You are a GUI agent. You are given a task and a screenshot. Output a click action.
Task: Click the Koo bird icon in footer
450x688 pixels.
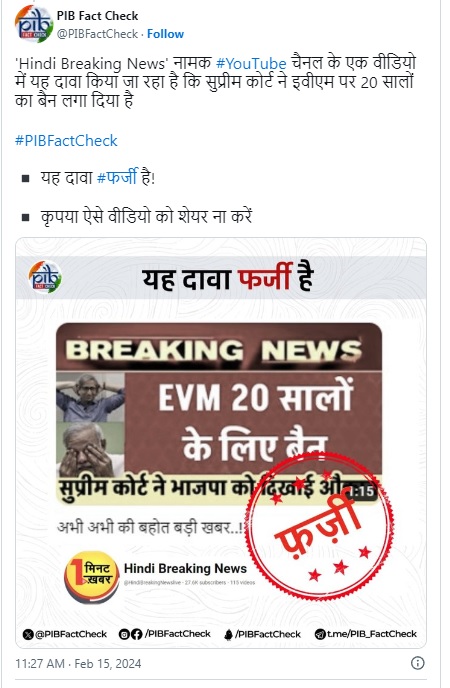click(228, 635)
